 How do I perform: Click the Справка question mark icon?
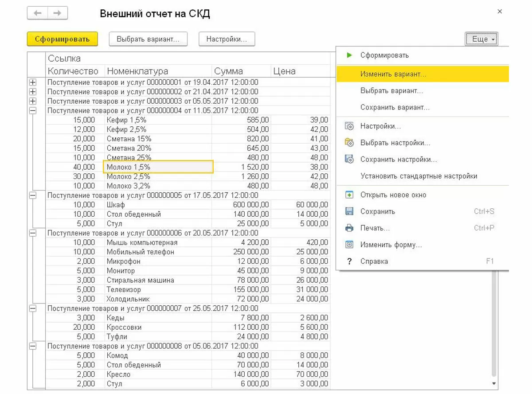(349, 261)
